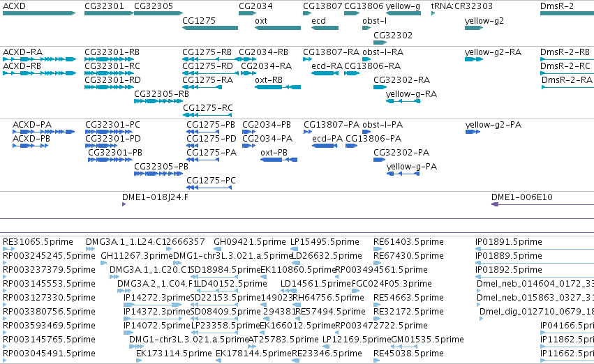Image resolution: width=594 pixels, height=364 pixels.
Task: Open the CG32305-RB transcript label
Action: click(x=161, y=94)
